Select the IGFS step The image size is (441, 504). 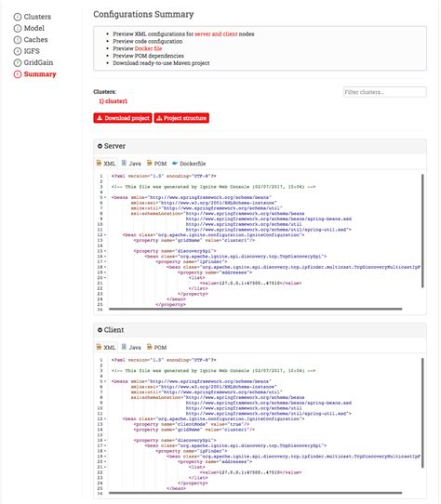coord(27,51)
